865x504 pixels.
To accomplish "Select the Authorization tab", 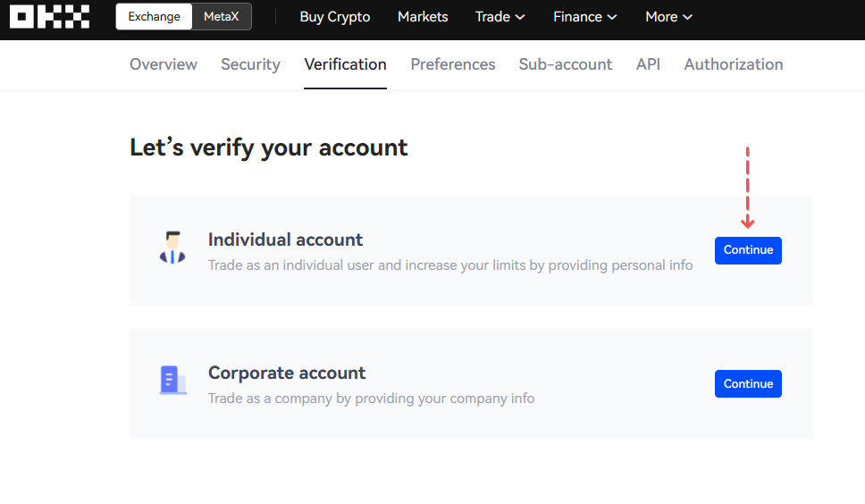I will (x=734, y=64).
